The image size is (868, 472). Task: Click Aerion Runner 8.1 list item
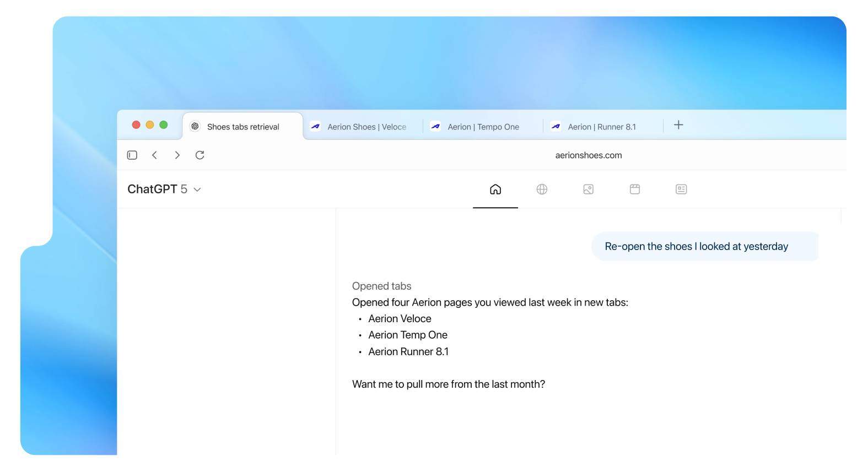(x=408, y=352)
